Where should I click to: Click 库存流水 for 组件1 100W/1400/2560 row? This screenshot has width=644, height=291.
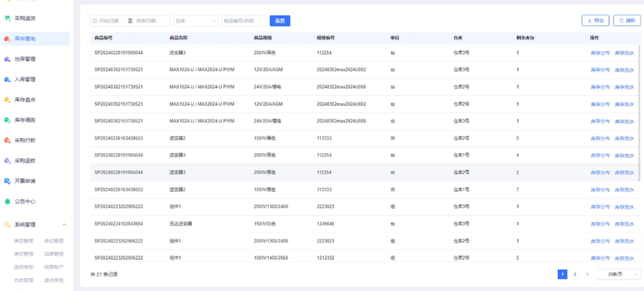click(625, 258)
